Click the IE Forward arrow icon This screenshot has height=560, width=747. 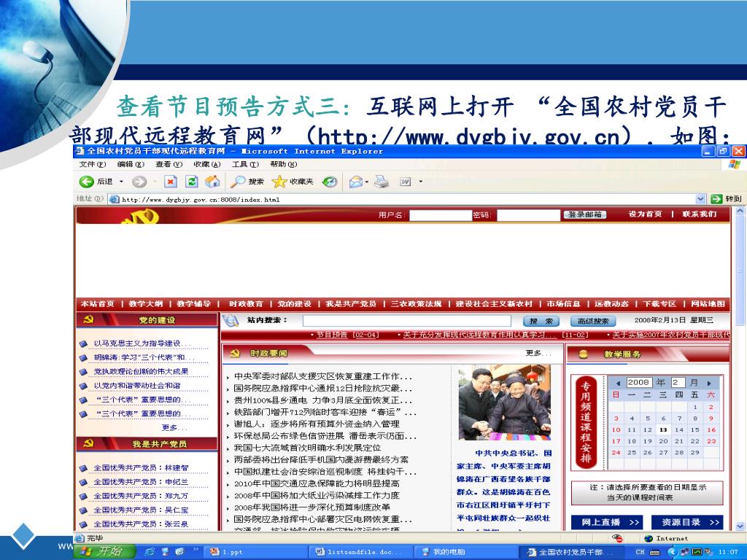[x=139, y=182]
